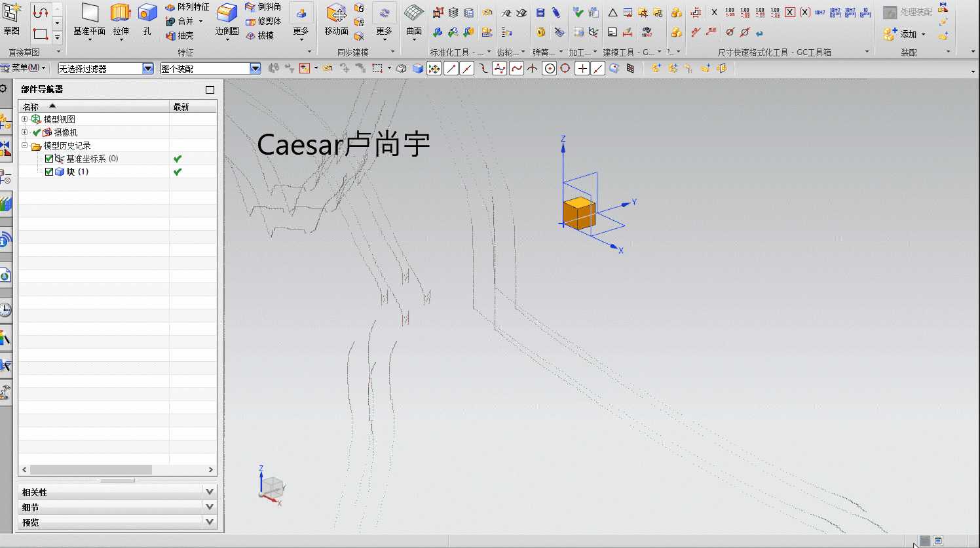The height and width of the screenshot is (548, 980).
Task: Maximize the 部件导航器 panel
Action: click(210, 90)
